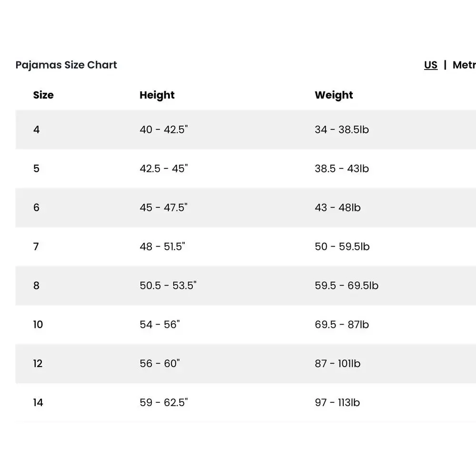This screenshot has height=476, width=476.
Task: Select the size 8 row label
Action: (x=37, y=286)
